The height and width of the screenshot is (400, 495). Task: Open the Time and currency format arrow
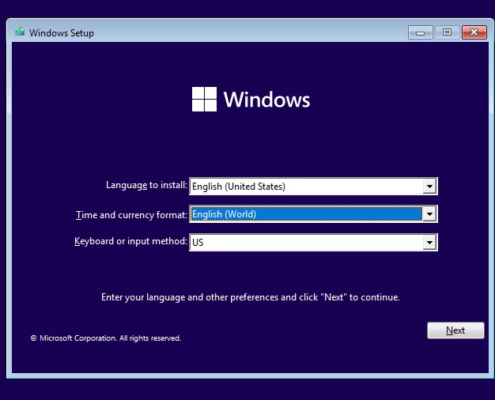click(x=429, y=214)
